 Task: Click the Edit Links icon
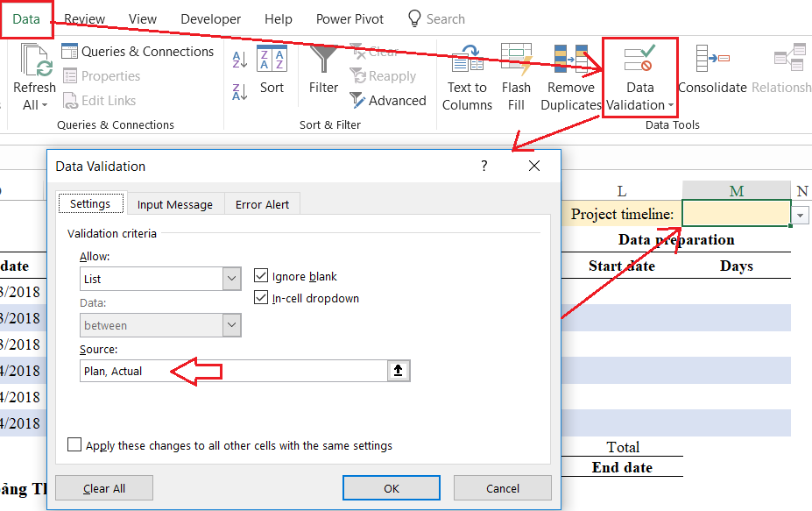70,100
